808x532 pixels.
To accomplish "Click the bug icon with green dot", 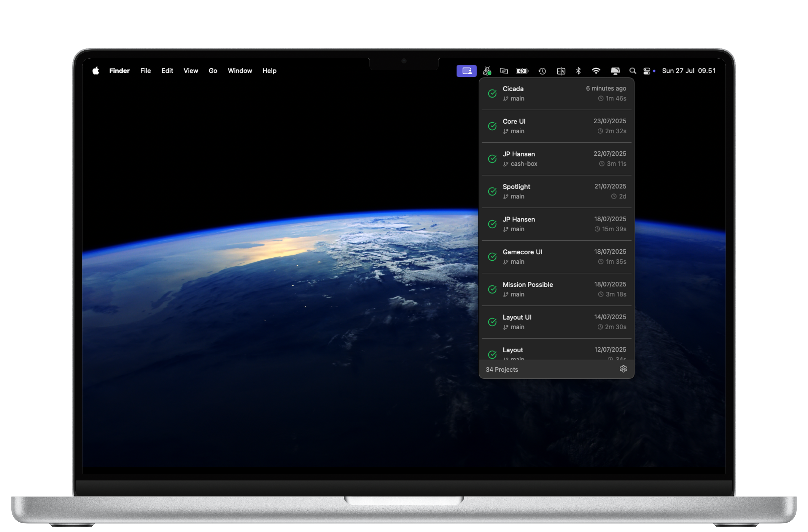I will (x=487, y=71).
